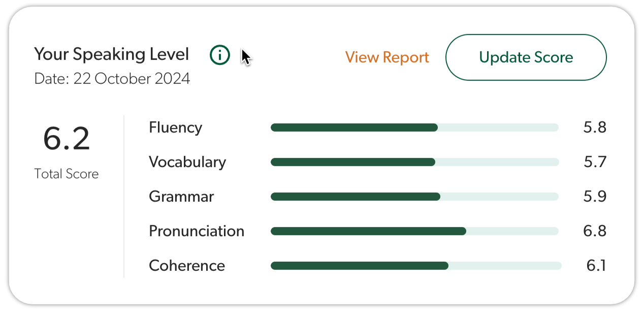This screenshot has width=644, height=313.
Task: Click the Grammar progress bar
Action: (x=414, y=197)
